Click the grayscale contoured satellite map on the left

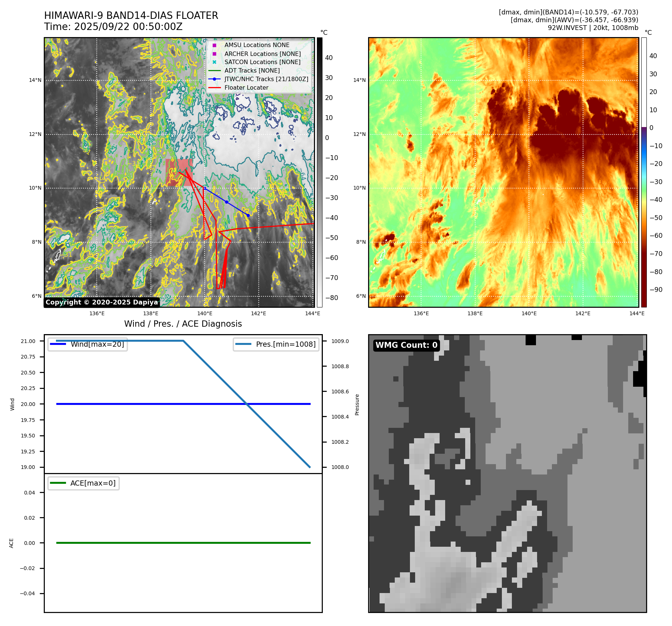click(179, 172)
